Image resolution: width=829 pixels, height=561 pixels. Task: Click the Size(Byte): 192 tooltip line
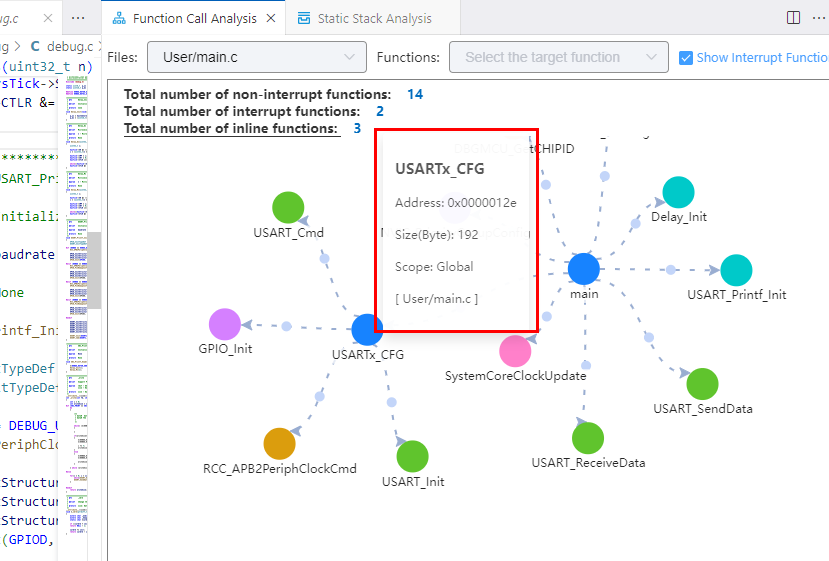click(437, 235)
